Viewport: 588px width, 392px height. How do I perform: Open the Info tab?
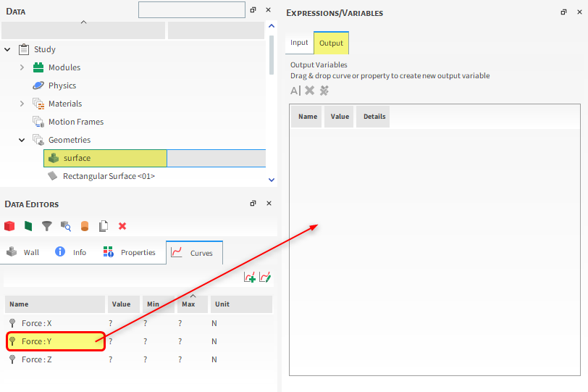(x=70, y=252)
